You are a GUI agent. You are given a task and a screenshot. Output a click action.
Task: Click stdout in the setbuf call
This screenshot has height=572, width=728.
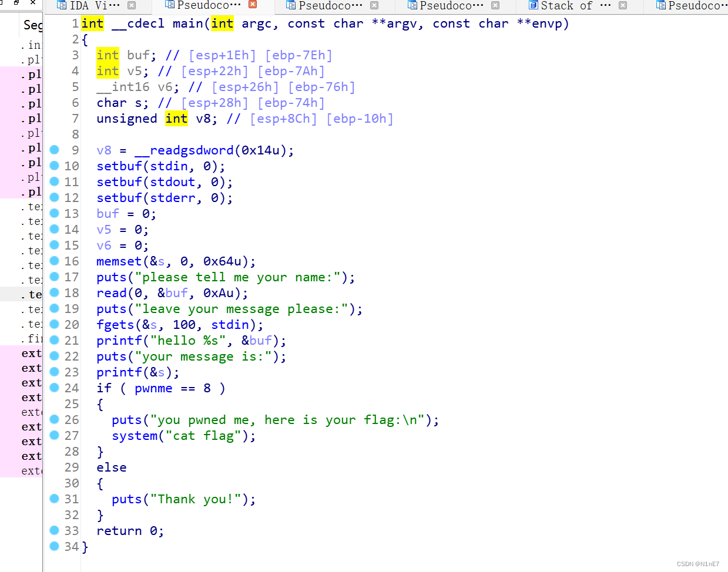point(173,182)
